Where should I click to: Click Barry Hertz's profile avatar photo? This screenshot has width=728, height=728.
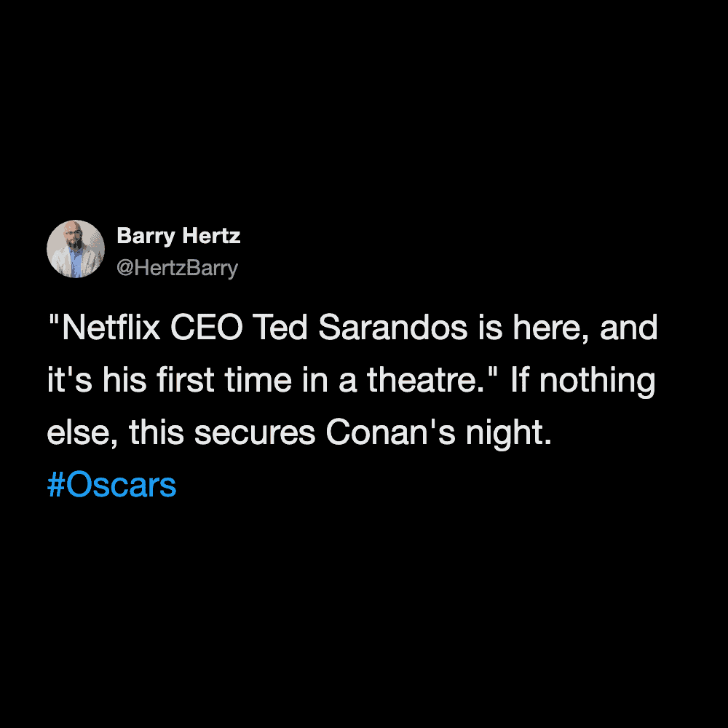point(76,249)
